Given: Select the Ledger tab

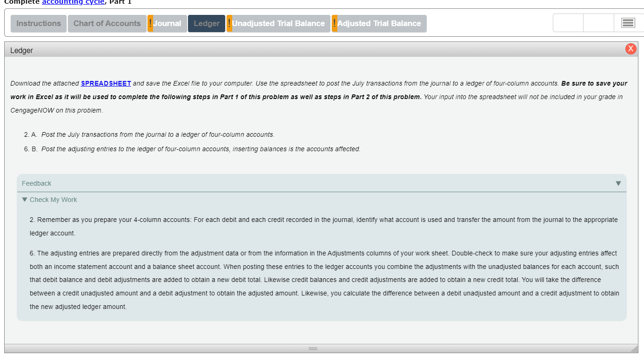Looking at the screenshot, I should [x=206, y=23].
